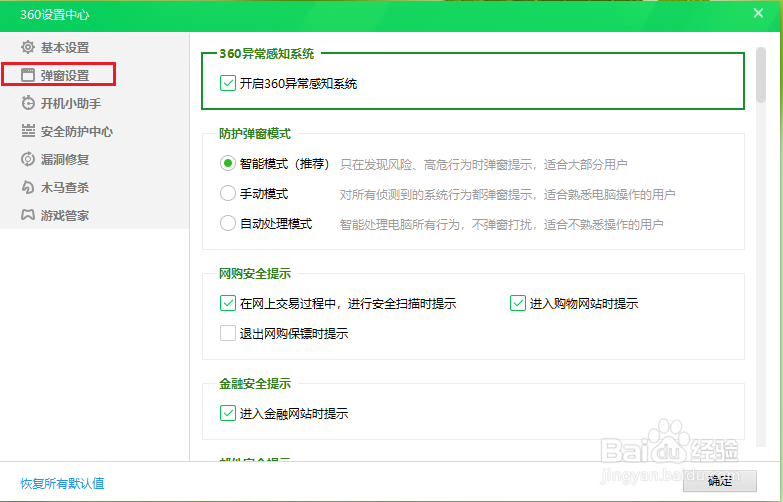Image resolution: width=783 pixels, height=502 pixels.
Task: Click the repair icon beside 漏洞修复
Action: (x=27, y=159)
